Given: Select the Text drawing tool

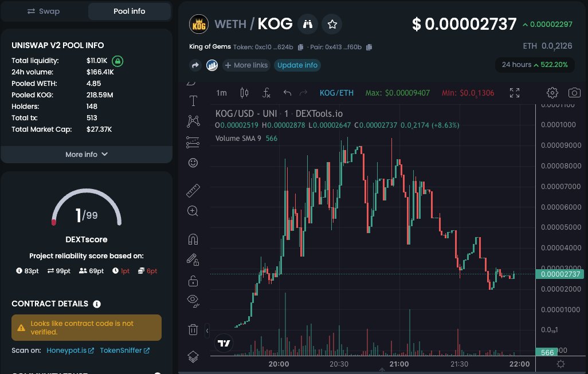Looking at the screenshot, I should click(x=193, y=100).
